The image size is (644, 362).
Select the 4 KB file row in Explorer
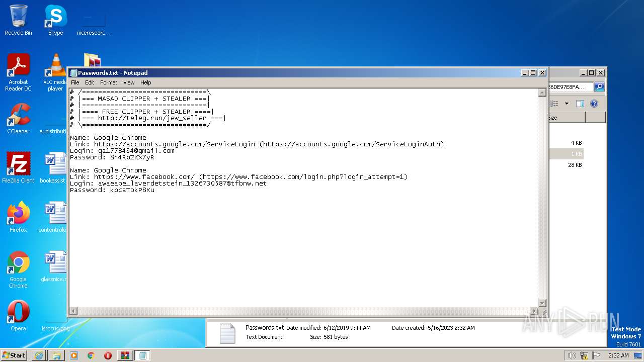coord(567,143)
